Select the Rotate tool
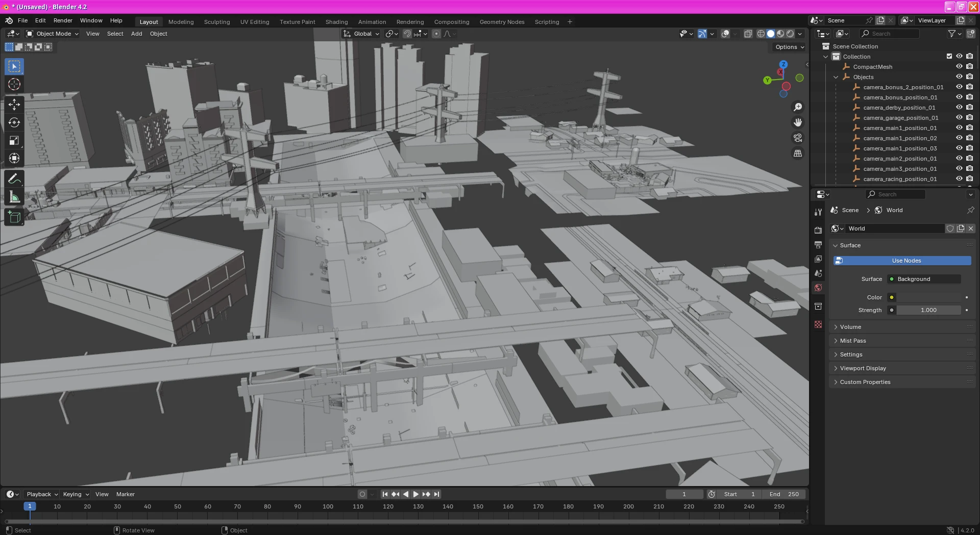The width and height of the screenshot is (980, 535). (14, 122)
